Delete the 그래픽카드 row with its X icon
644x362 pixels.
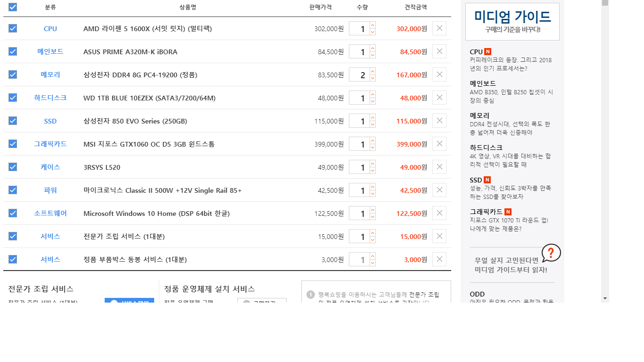439,144
